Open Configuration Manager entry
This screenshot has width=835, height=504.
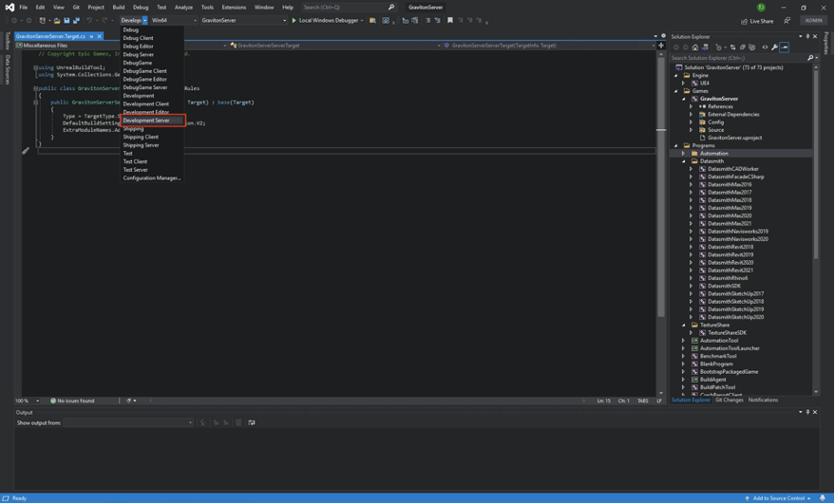(x=153, y=177)
